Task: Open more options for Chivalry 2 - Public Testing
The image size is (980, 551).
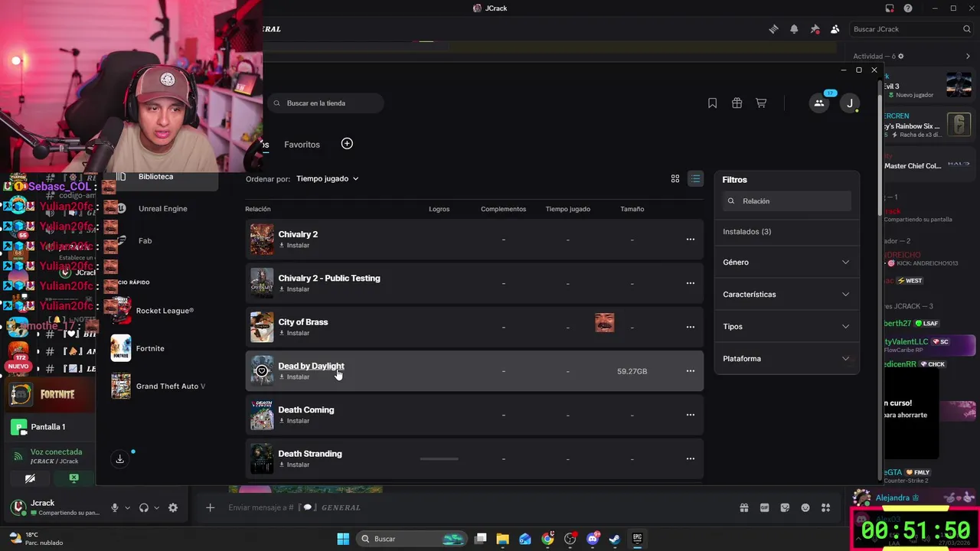Action: point(691,283)
